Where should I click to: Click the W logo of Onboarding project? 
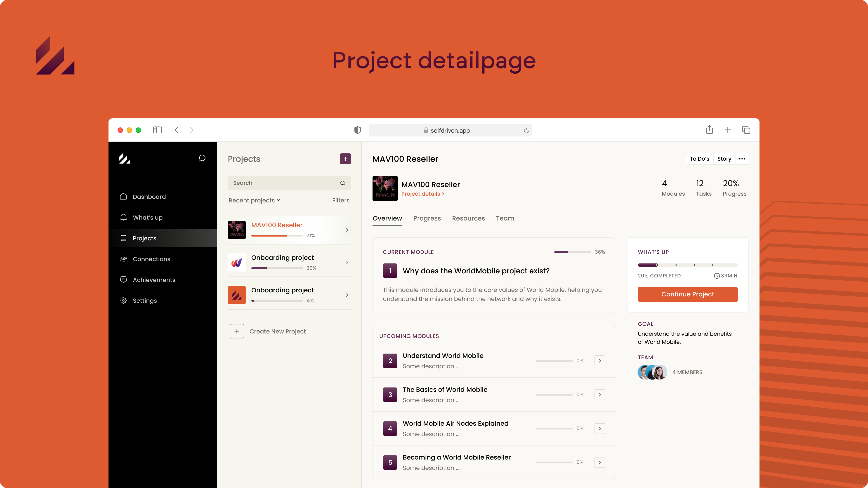[x=237, y=262]
